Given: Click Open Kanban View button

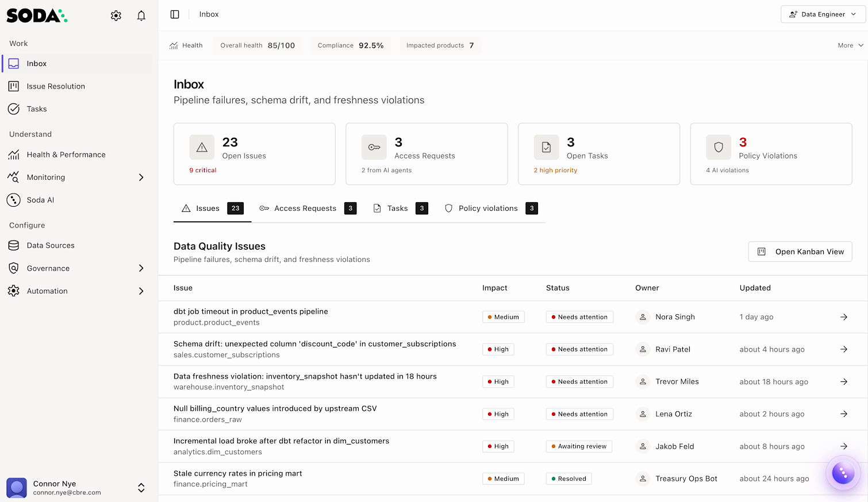Looking at the screenshot, I should click(800, 252).
